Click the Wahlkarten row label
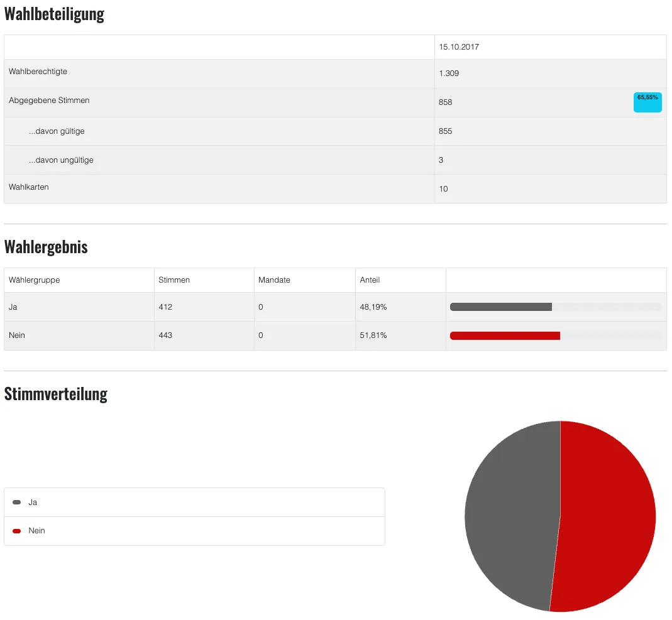This screenshot has height=620, width=672. [x=29, y=187]
